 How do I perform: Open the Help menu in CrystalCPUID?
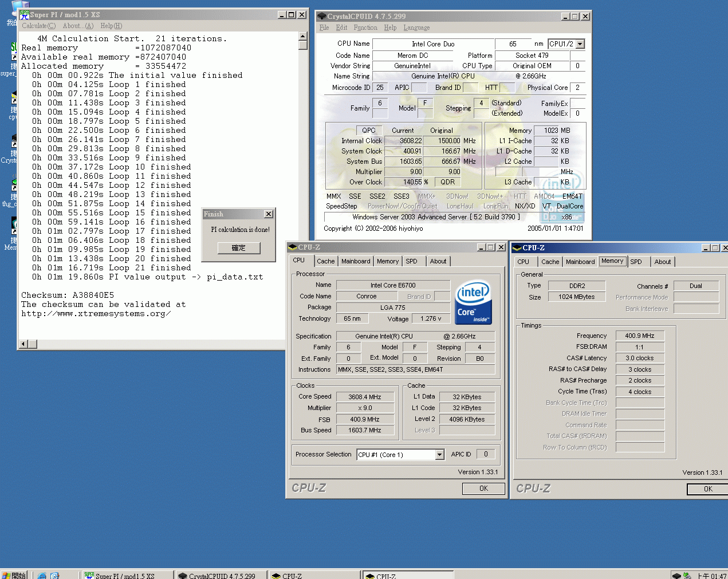pyautogui.click(x=390, y=27)
